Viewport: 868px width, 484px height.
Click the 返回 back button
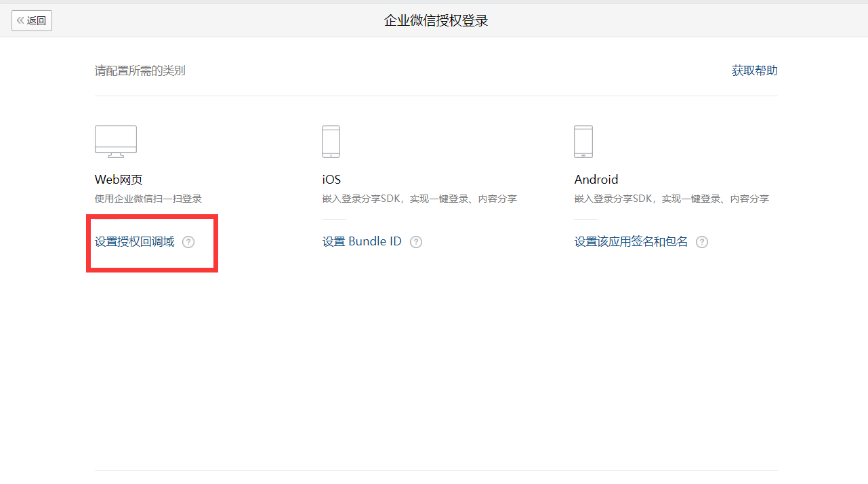click(x=32, y=20)
